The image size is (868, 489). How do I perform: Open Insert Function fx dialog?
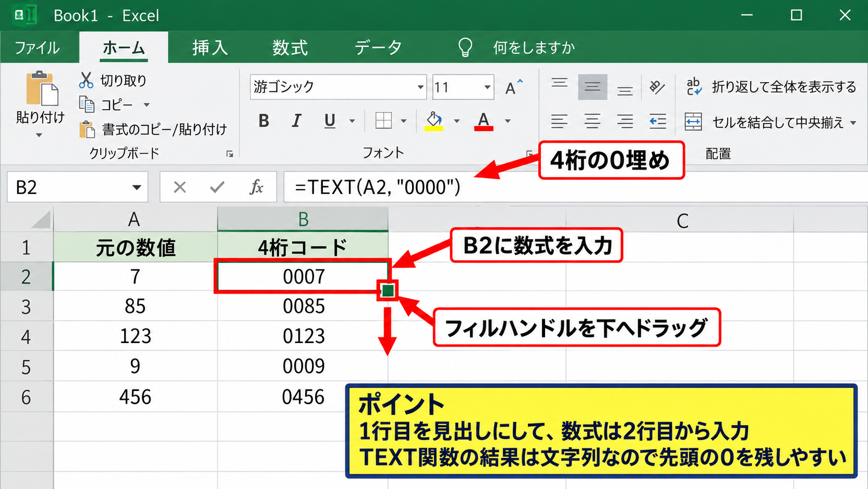(256, 187)
